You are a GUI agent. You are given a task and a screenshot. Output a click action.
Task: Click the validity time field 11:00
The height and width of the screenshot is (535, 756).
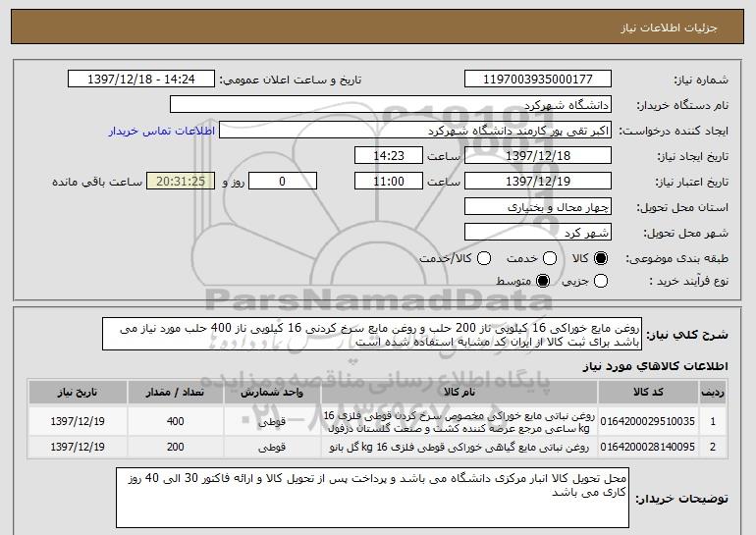389,182
